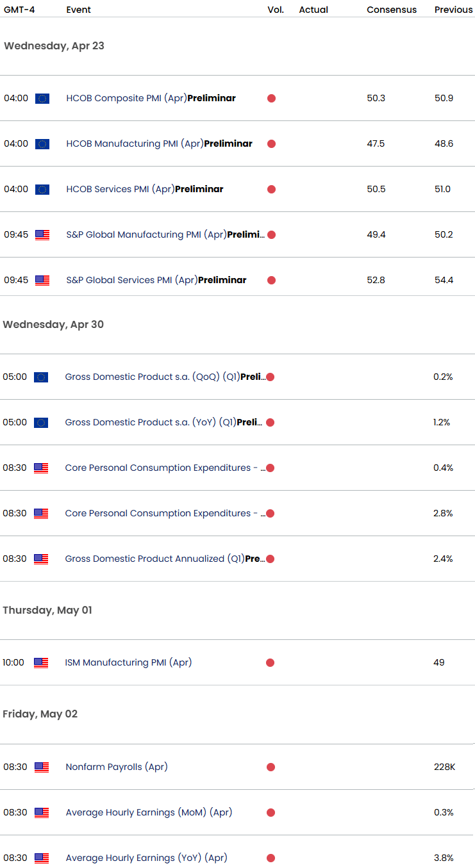Click the US flag next to ISM Manufacturing PMI
Image resolution: width=475 pixels, height=868 pixels.
click(41, 662)
